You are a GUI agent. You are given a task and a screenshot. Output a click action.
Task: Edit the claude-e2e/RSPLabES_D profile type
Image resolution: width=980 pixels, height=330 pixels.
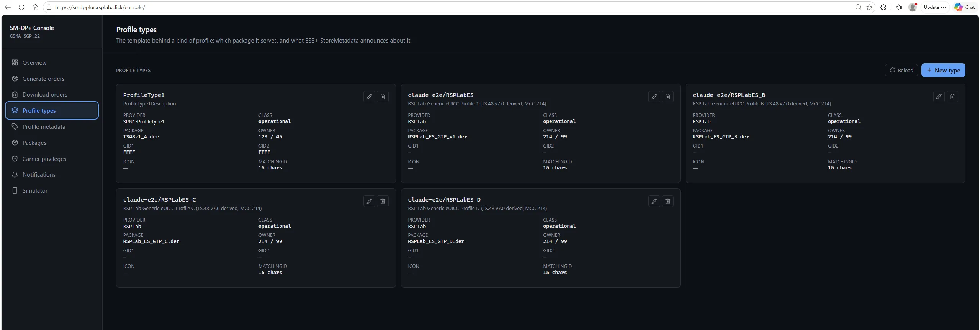click(x=654, y=201)
